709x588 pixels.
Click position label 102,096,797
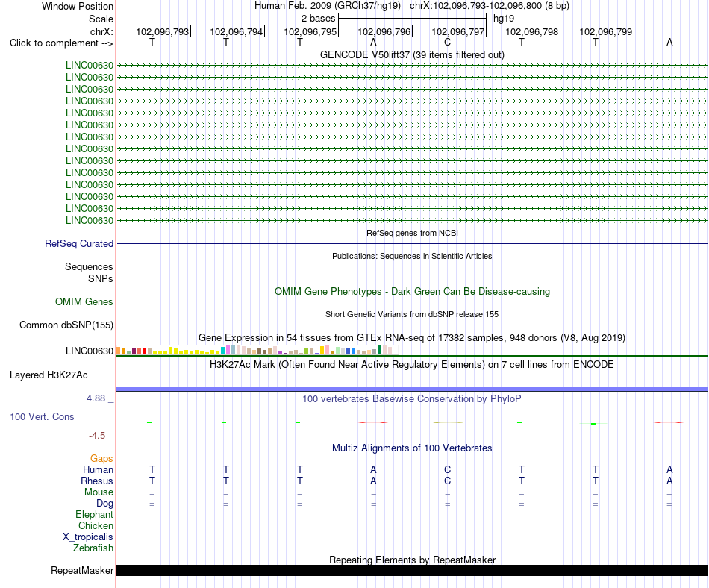tap(458, 31)
